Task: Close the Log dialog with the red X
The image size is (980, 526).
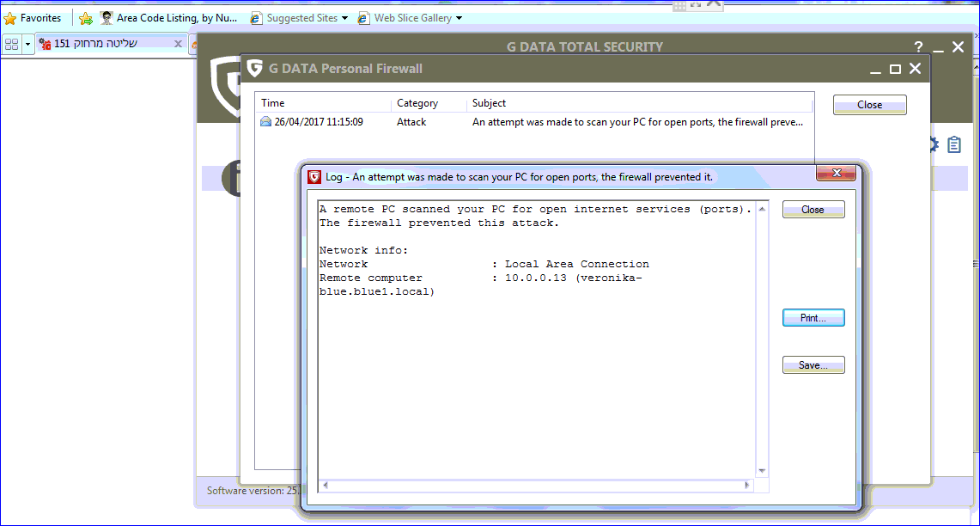Action: pyautogui.click(x=837, y=174)
